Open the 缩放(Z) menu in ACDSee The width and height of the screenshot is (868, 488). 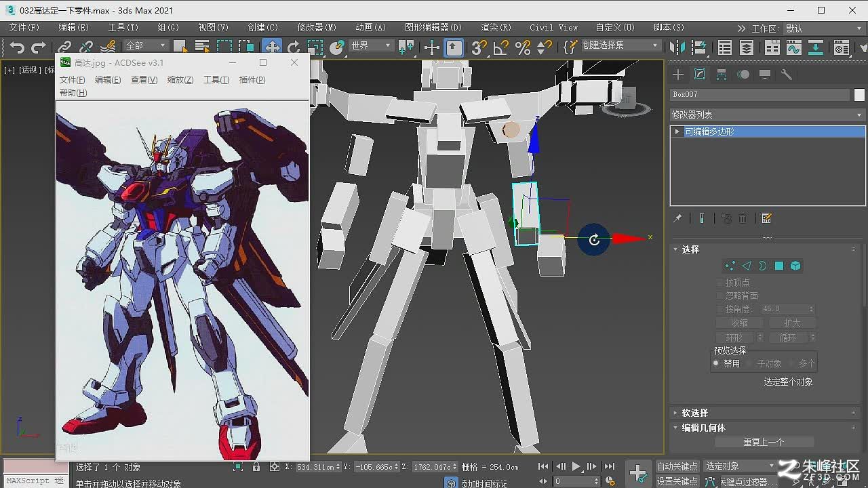click(180, 80)
